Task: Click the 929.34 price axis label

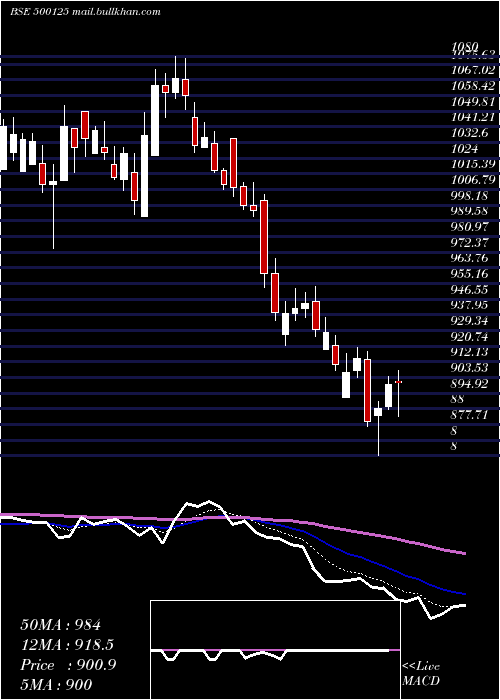Action: (470, 321)
